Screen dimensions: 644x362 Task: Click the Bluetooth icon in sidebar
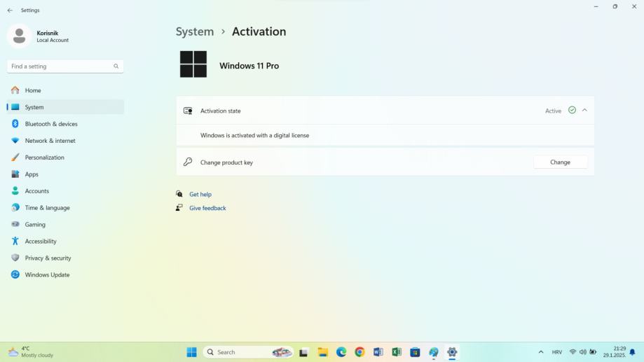pyautogui.click(x=15, y=124)
